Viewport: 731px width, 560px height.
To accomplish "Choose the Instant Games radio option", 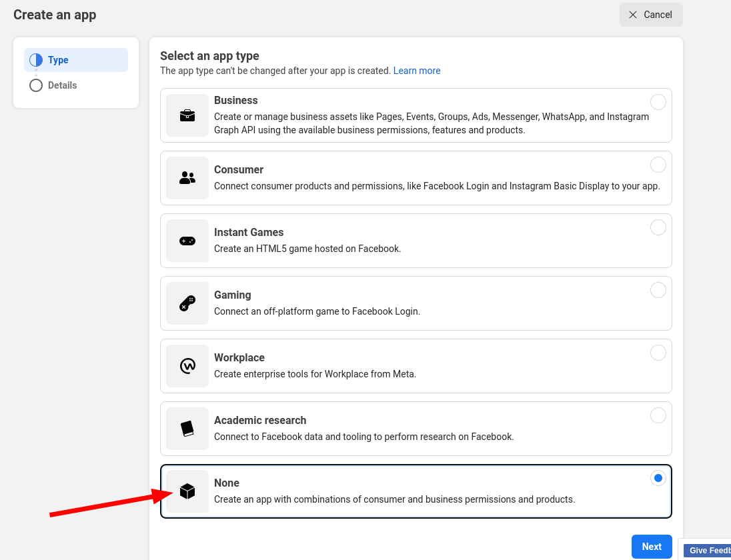I will click(658, 227).
